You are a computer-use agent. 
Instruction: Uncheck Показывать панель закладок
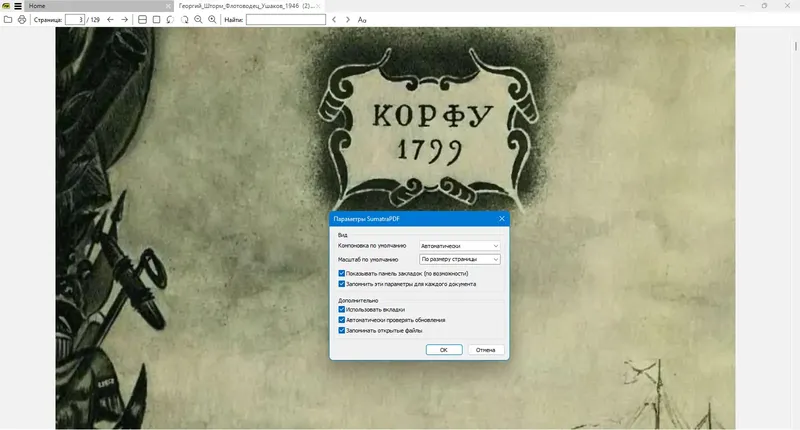[342, 273]
